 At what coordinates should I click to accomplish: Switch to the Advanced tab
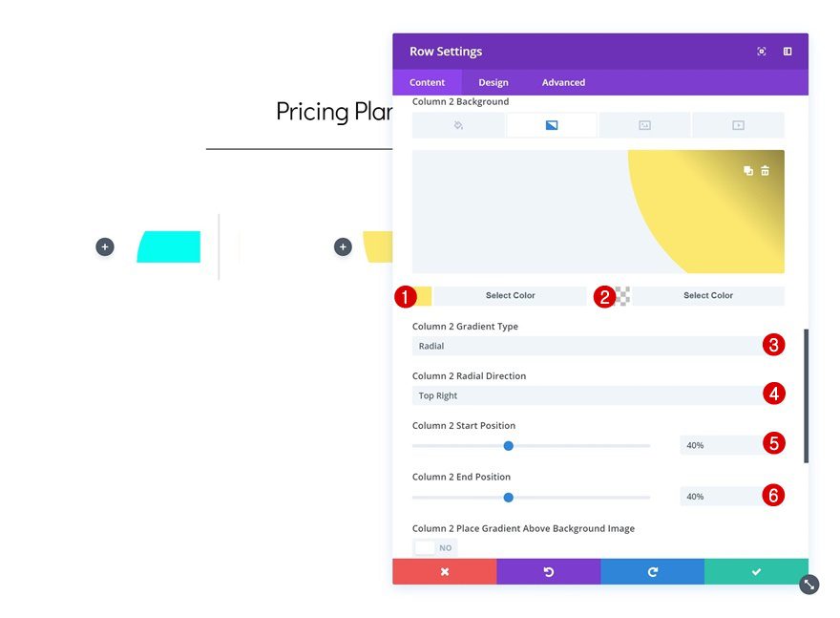[562, 82]
